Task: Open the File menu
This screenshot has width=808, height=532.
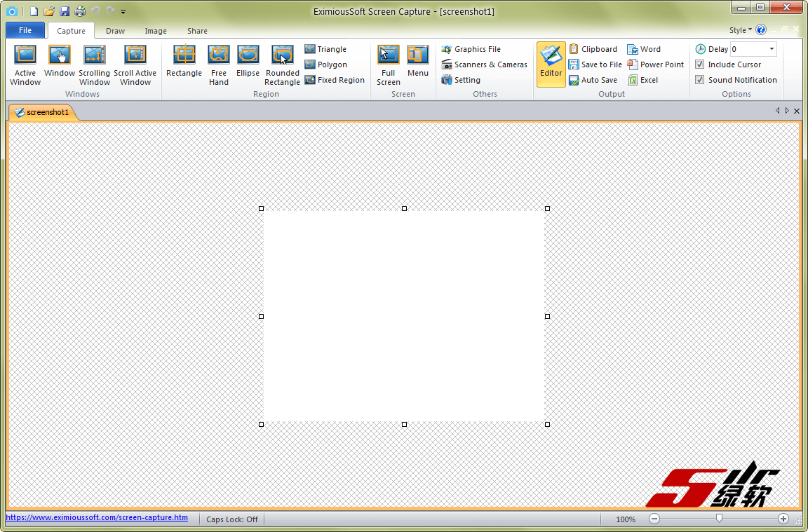Action: pos(25,30)
